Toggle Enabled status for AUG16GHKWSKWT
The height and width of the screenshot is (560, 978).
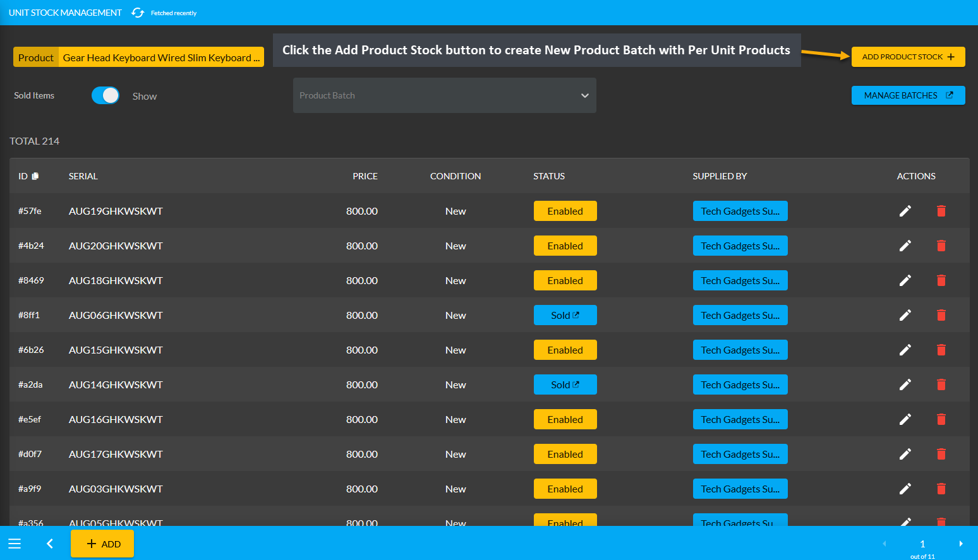565,419
